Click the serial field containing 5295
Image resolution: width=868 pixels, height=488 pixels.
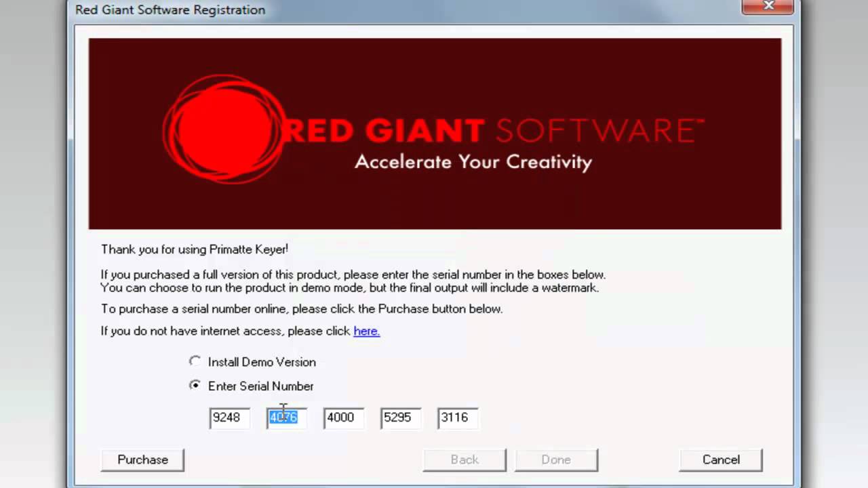[x=401, y=418]
